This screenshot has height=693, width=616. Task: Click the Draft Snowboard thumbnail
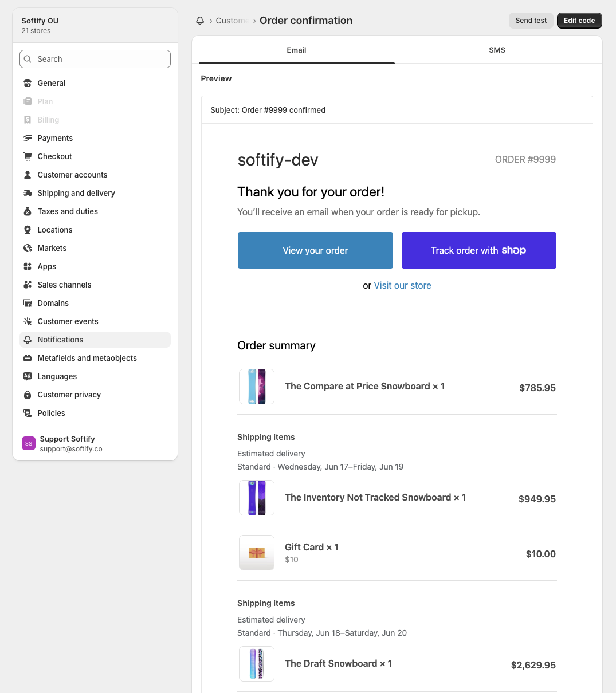(257, 664)
